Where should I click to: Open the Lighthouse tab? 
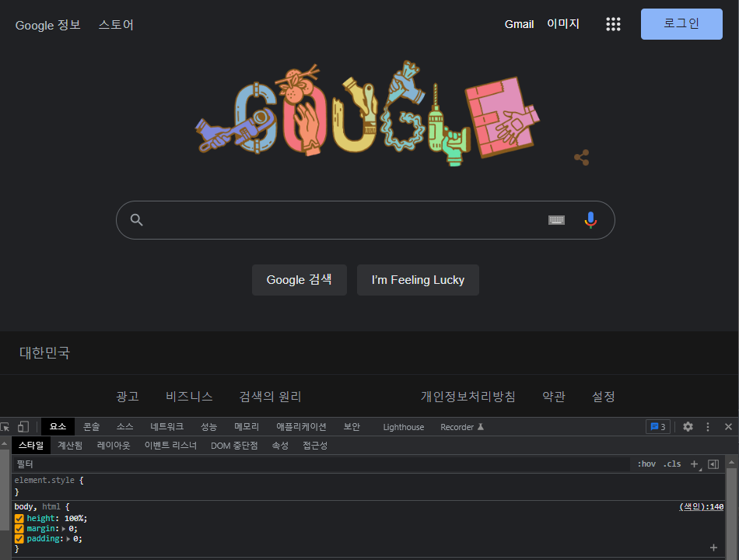pos(404,427)
